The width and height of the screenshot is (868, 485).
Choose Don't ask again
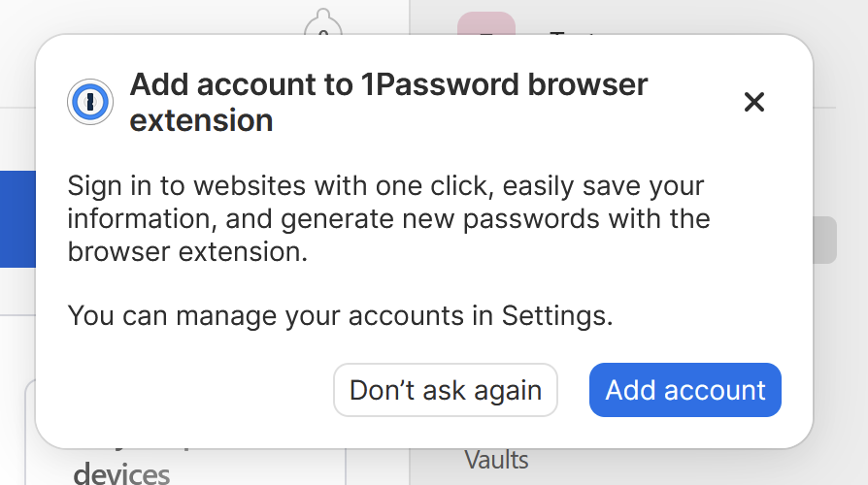coord(445,390)
